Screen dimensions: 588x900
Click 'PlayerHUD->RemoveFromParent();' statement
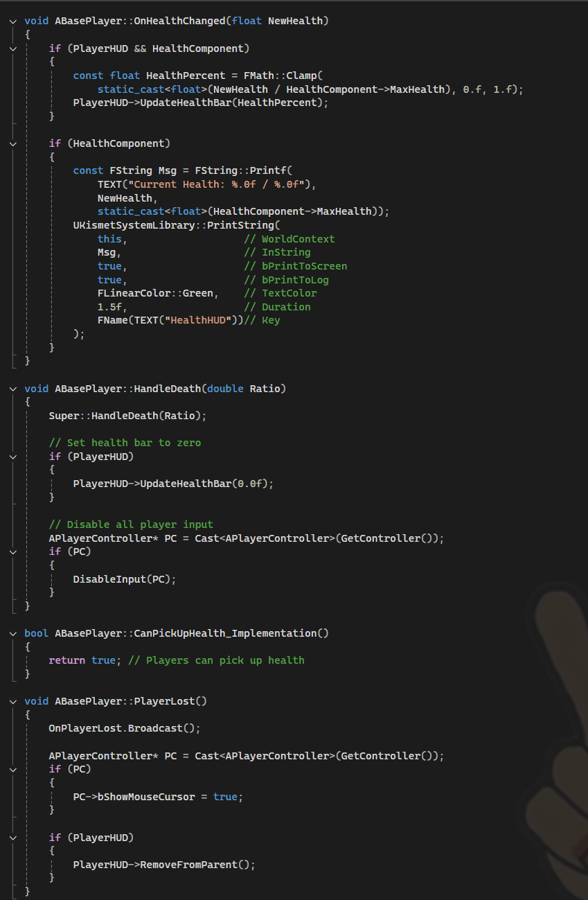coord(165,865)
